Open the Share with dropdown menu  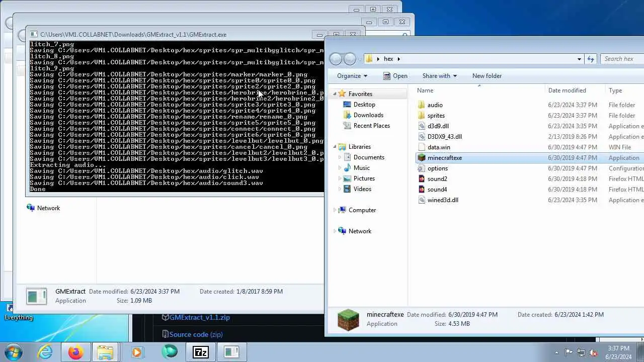[440, 76]
